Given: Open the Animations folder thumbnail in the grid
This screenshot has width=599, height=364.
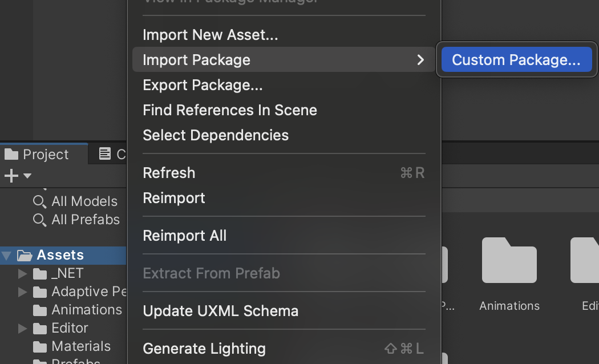Looking at the screenshot, I should (509, 261).
